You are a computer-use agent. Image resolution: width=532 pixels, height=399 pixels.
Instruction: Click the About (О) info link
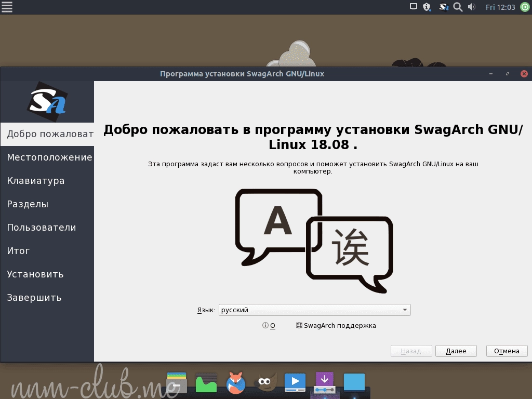[269, 326]
